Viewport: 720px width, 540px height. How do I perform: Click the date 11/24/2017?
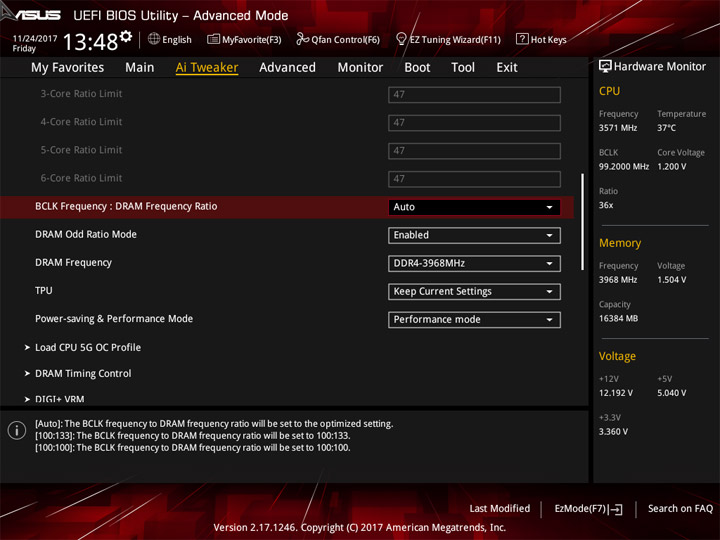tap(35, 39)
